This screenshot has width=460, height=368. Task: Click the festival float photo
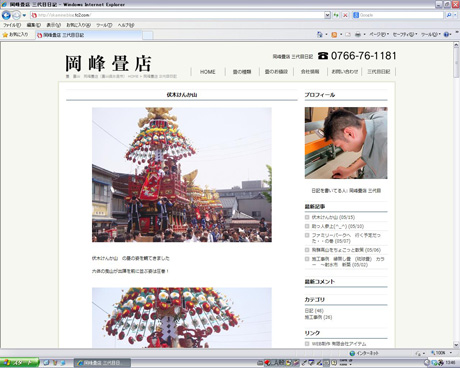(x=182, y=175)
